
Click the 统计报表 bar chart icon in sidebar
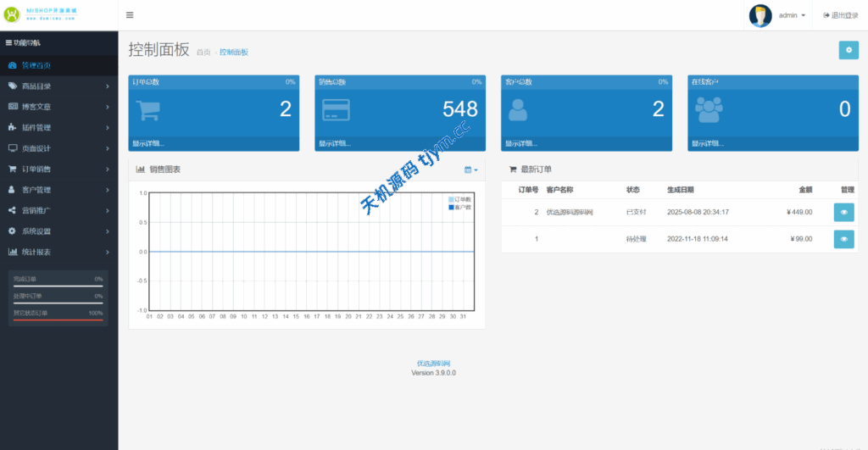click(13, 252)
